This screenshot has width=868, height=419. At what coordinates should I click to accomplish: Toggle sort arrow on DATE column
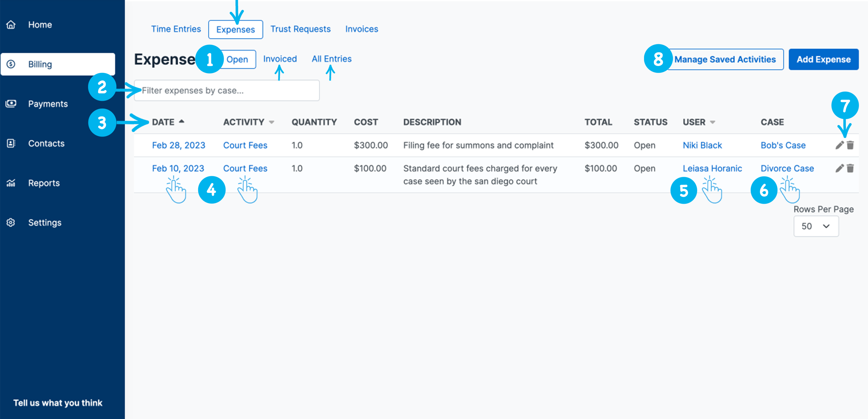[x=182, y=122]
